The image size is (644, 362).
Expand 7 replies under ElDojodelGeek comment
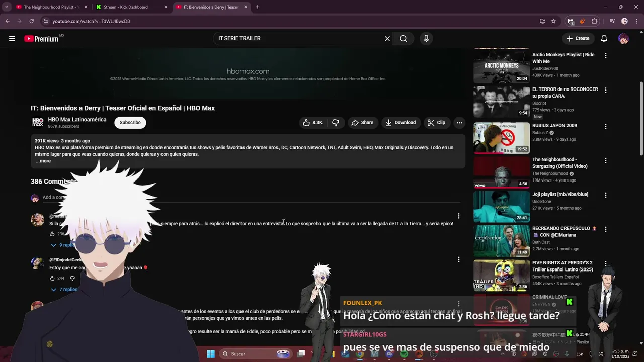[64, 289]
